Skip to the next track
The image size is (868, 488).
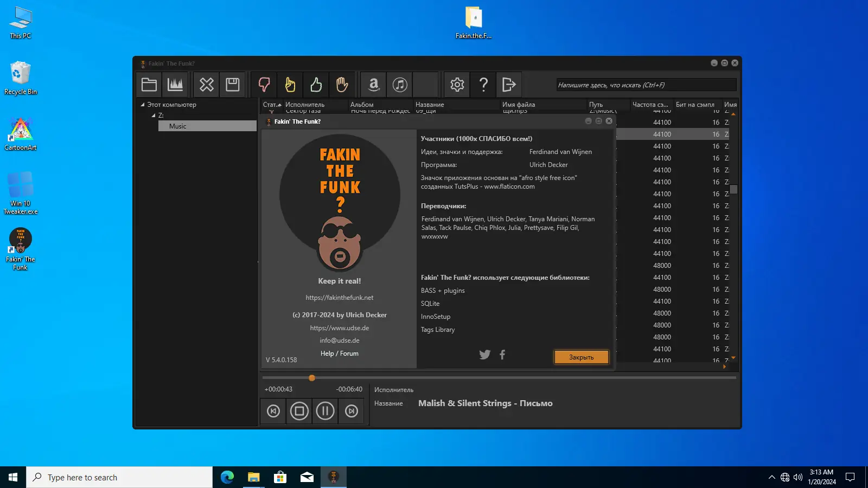pos(352,411)
